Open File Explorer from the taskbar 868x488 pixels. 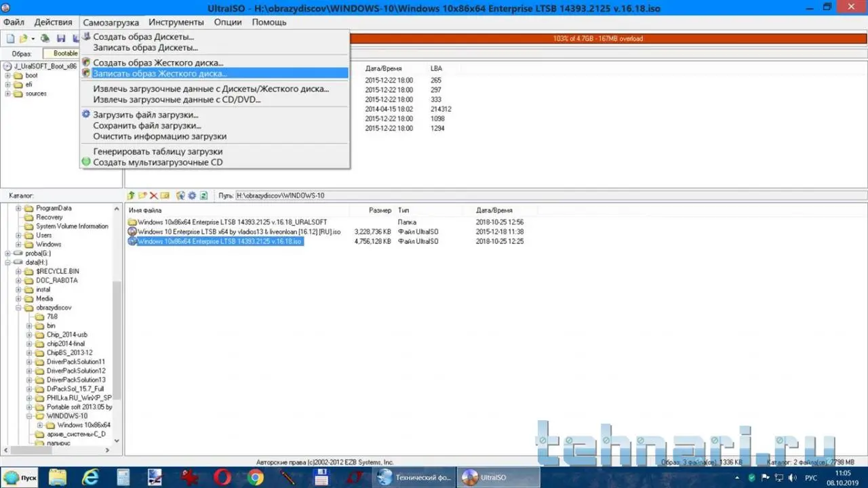57,477
